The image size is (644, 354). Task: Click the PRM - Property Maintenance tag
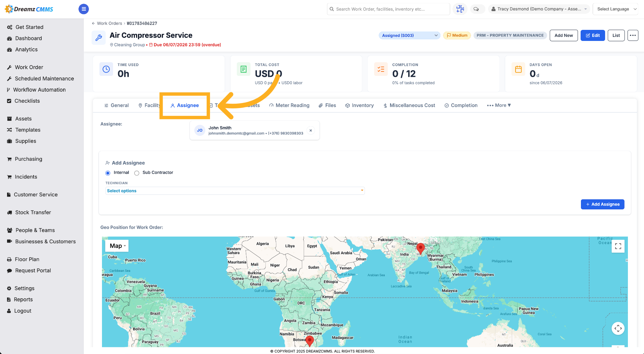tap(510, 35)
